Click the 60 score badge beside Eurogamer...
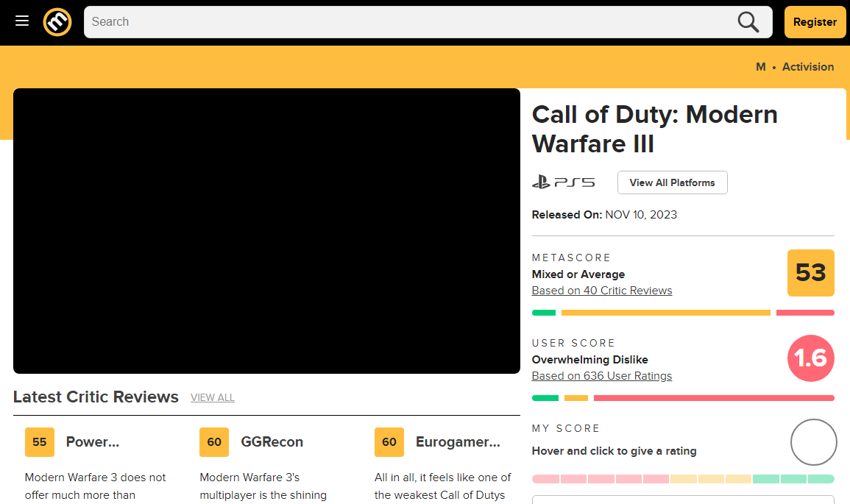 [x=389, y=442]
